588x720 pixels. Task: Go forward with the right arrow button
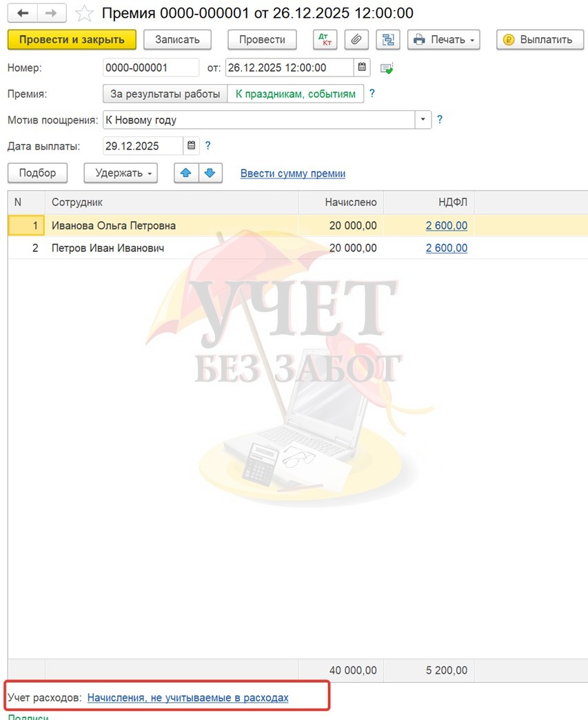click(x=52, y=13)
